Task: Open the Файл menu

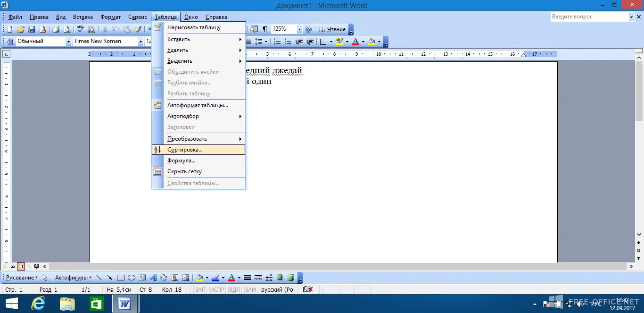Action: click(x=15, y=17)
